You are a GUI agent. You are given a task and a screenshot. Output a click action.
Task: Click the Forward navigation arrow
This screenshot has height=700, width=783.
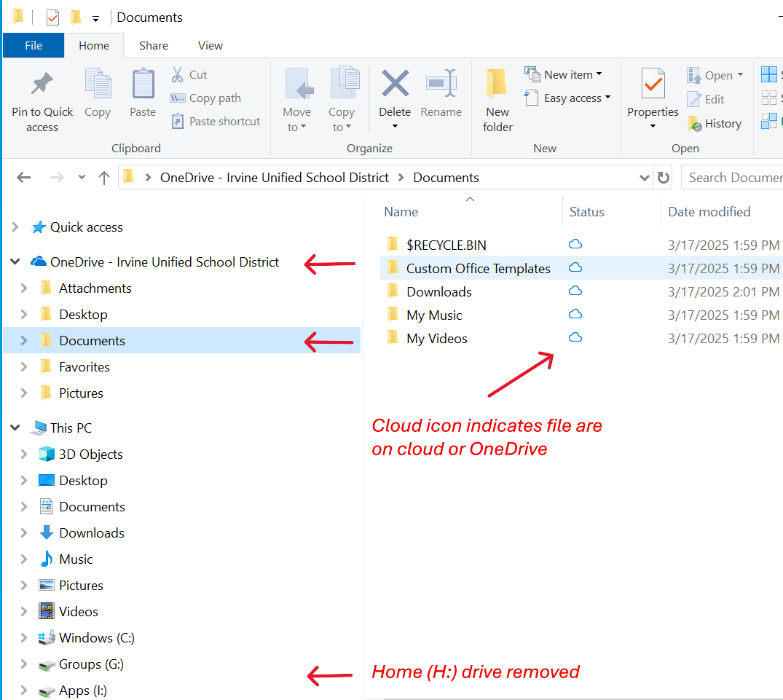pos(57,177)
